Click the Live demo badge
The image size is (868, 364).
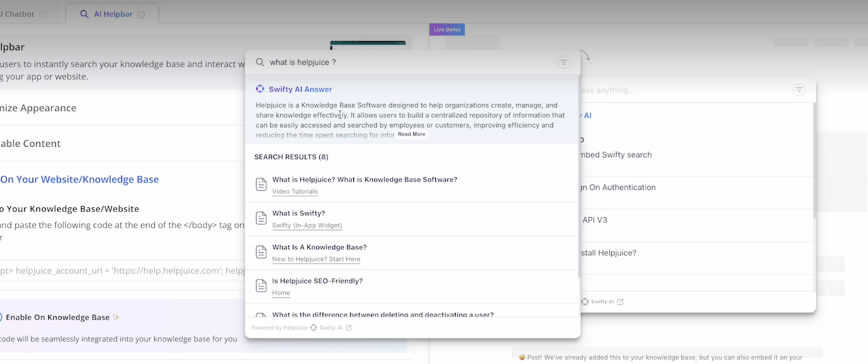point(447,29)
